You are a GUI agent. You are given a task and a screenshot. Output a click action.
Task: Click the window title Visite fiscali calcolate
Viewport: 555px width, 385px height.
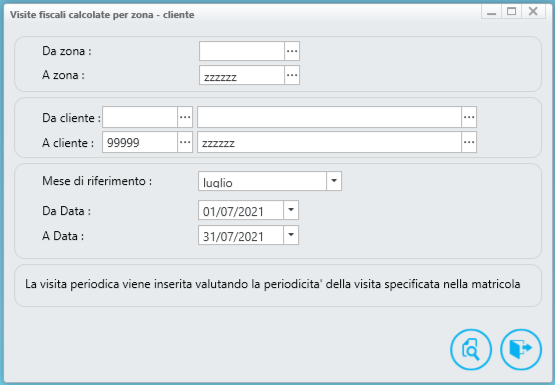coord(102,15)
